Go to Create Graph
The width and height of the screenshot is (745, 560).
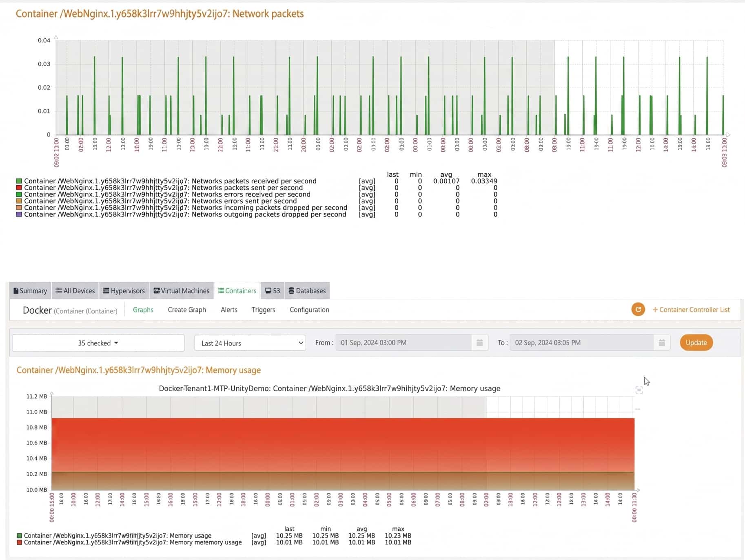(187, 310)
